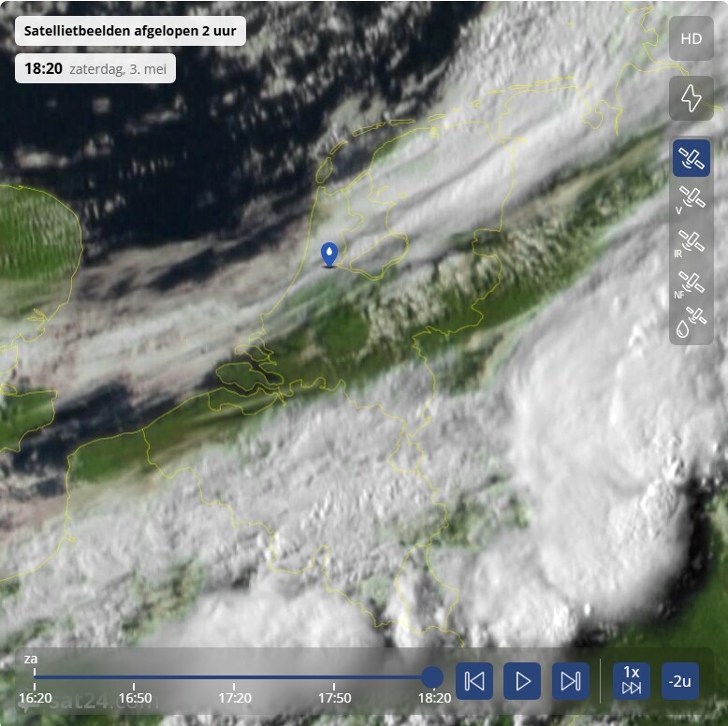Toggle the lightning layer icon

(x=691, y=98)
